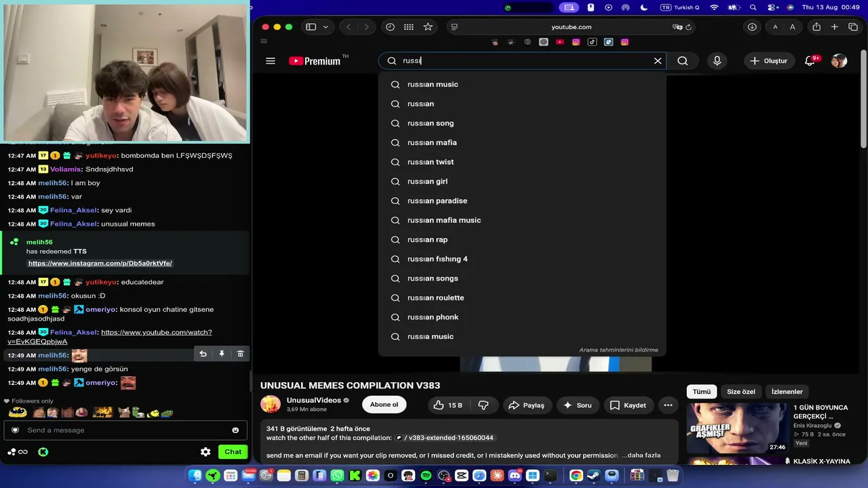Open the UnusualVideos channel avatar
The height and width of the screenshot is (488, 868).
[271, 405]
